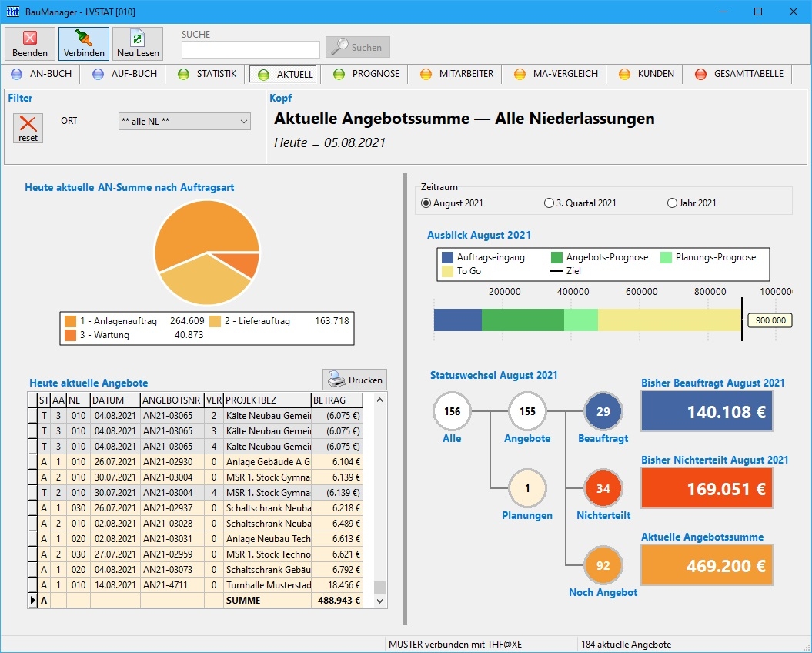The width and height of the screenshot is (812, 653).
Task: Click the current row arrow marker at SUMME
Action: tap(32, 600)
